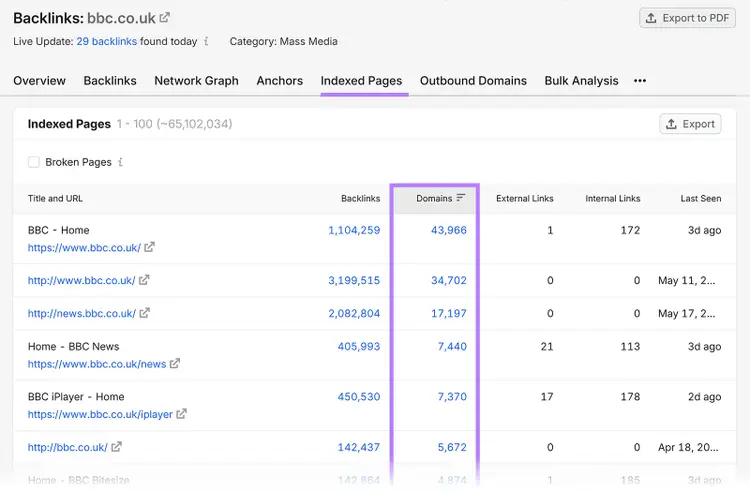Open external icon for http://bbc.co.uk/

click(x=116, y=447)
